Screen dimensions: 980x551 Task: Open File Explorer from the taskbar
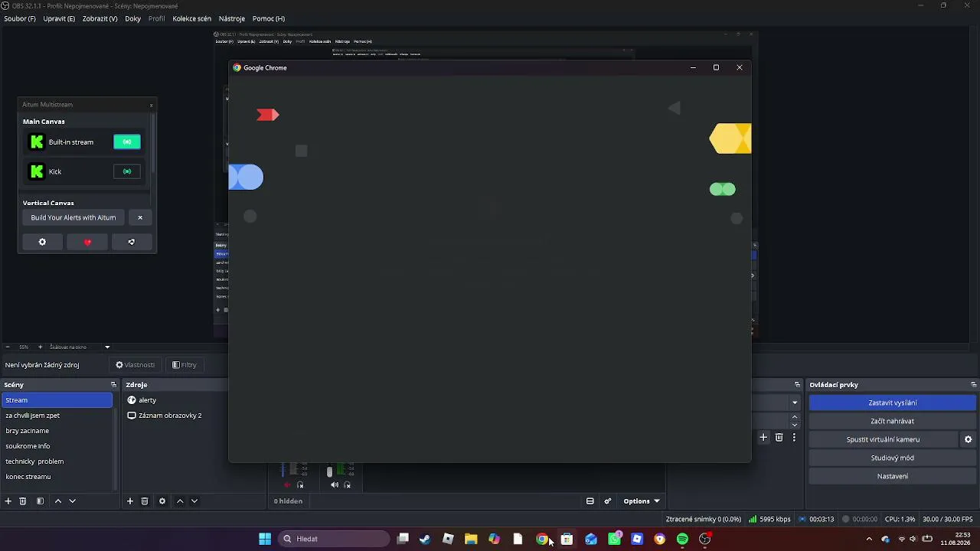click(471, 539)
